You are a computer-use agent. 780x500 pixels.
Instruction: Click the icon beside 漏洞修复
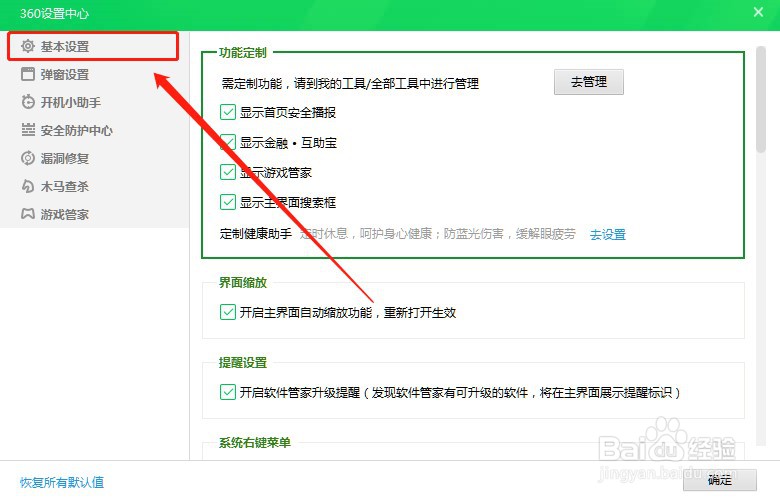tap(28, 158)
